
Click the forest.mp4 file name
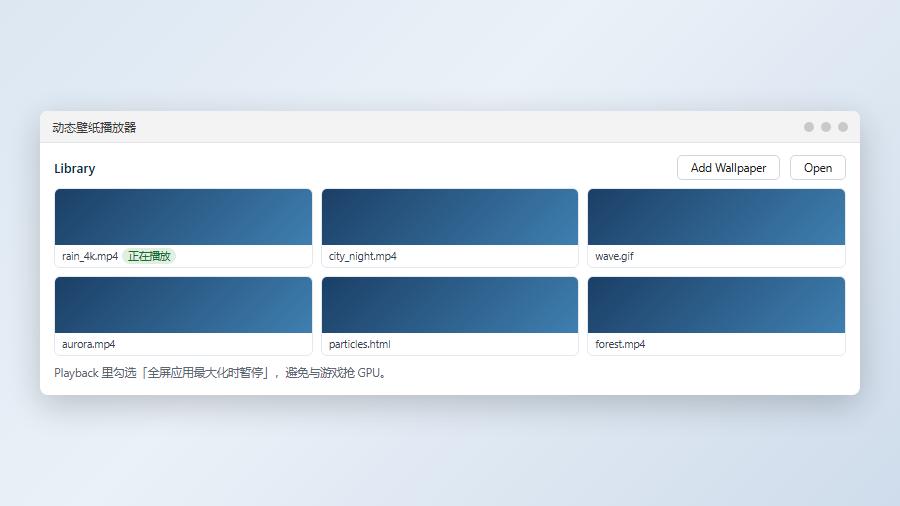click(x=620, y=344)
